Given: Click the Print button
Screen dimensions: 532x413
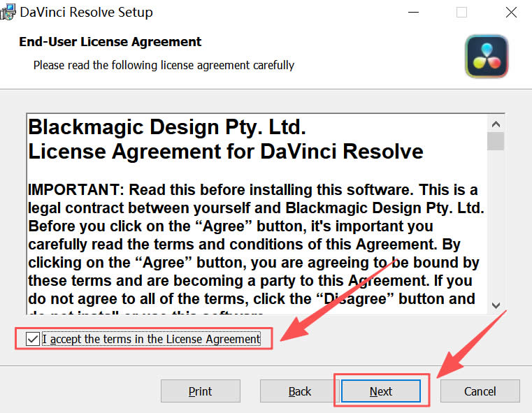Looking at the screenshot, I should pyautogui.click(x=200, y=391).
